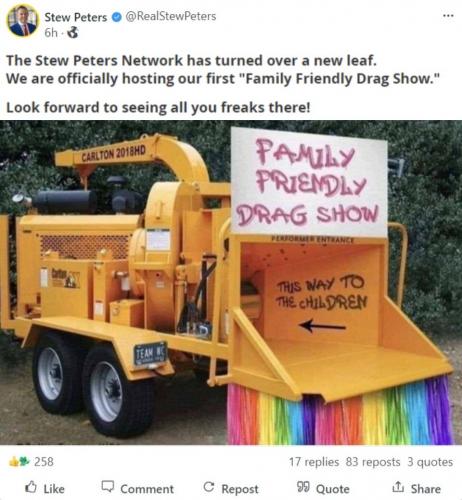Open the three-dot post options menu
Screen dimensions: 462x500
(448, 15)
